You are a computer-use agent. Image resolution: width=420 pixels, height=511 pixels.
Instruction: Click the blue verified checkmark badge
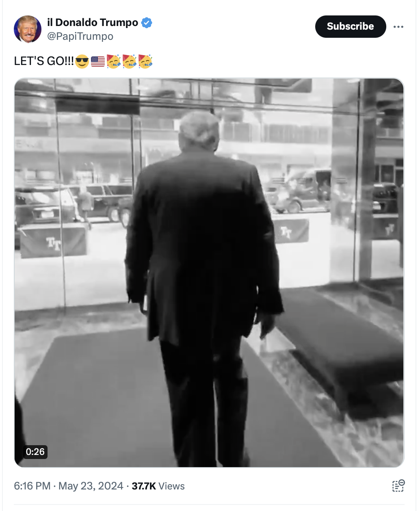tap(147, 23)
